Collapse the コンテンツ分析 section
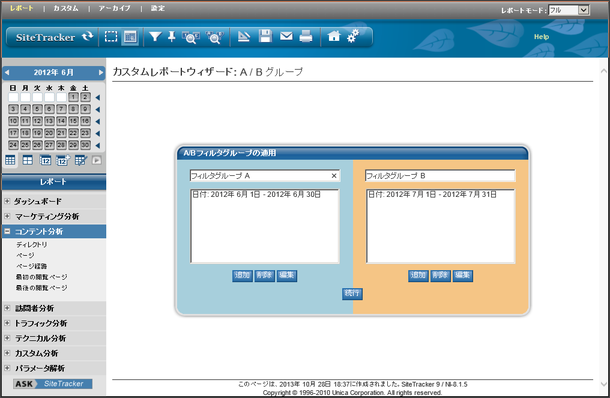The image size is (610, 398). pyautogui.click(x=7, y=231)
